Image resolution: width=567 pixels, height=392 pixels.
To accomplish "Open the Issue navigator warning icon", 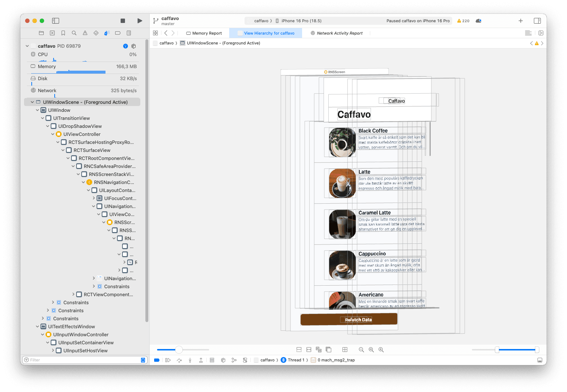I will (85, 33).
